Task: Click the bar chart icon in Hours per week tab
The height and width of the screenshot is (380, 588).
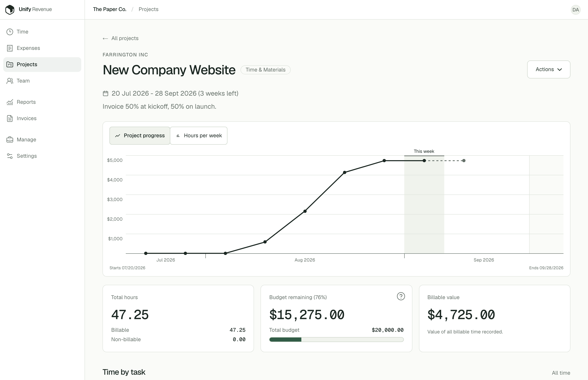Action: 178,136
